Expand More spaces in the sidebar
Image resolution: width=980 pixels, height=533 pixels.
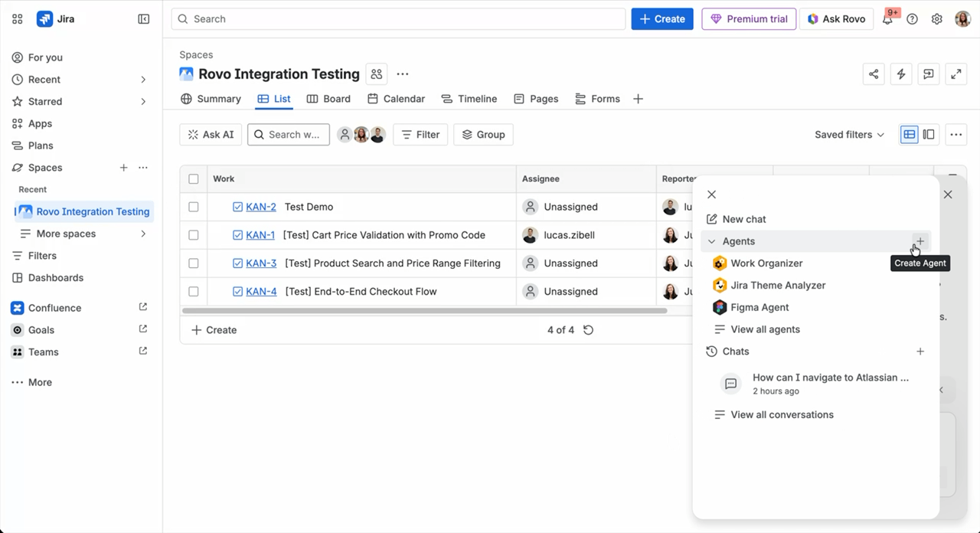[143, 234]
